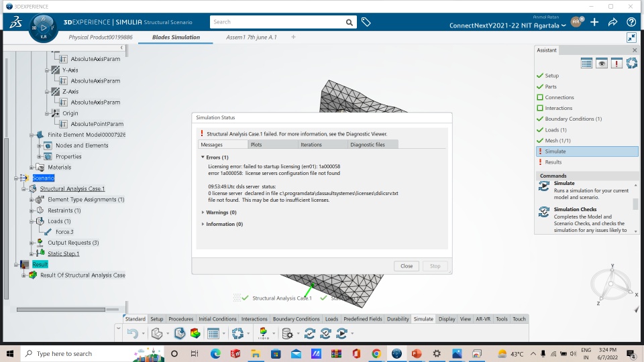Expand Output Requests (3) tree node

point(32,243)
